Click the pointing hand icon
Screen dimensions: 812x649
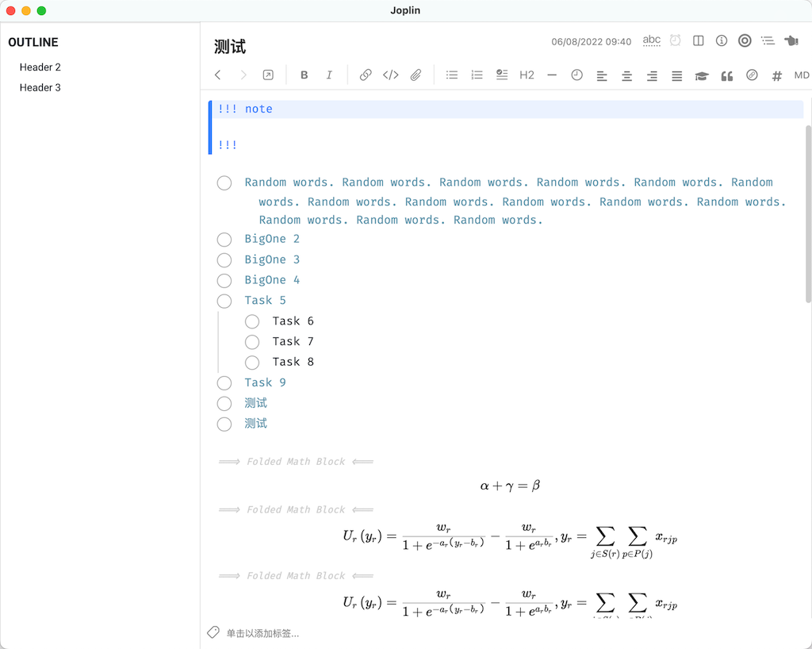point(791,40)
